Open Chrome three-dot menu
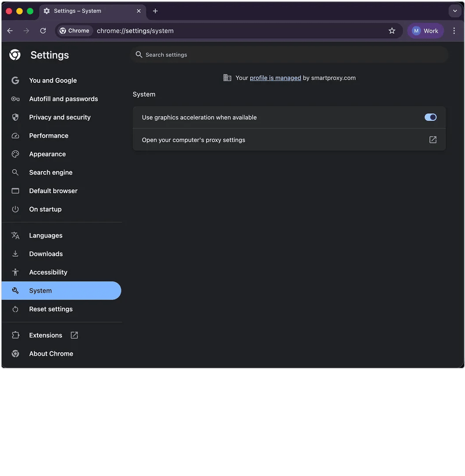This screenshot has height=476, width=465. [x=454, y=31]
